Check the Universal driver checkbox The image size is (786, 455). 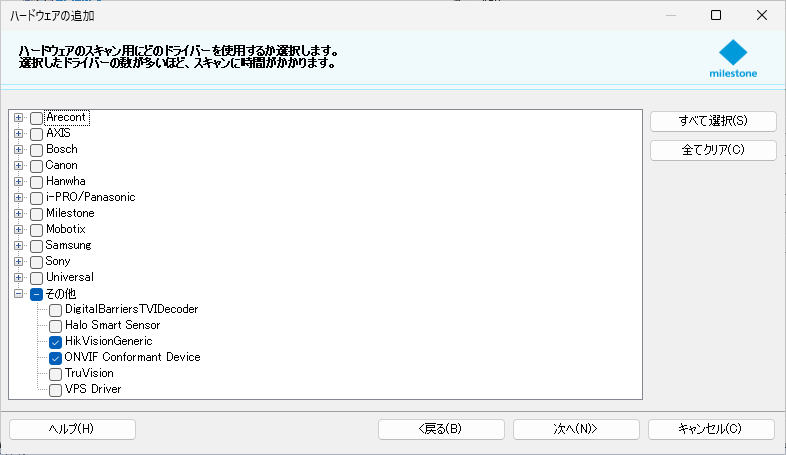pyautogui.click(x=36, y=278)
